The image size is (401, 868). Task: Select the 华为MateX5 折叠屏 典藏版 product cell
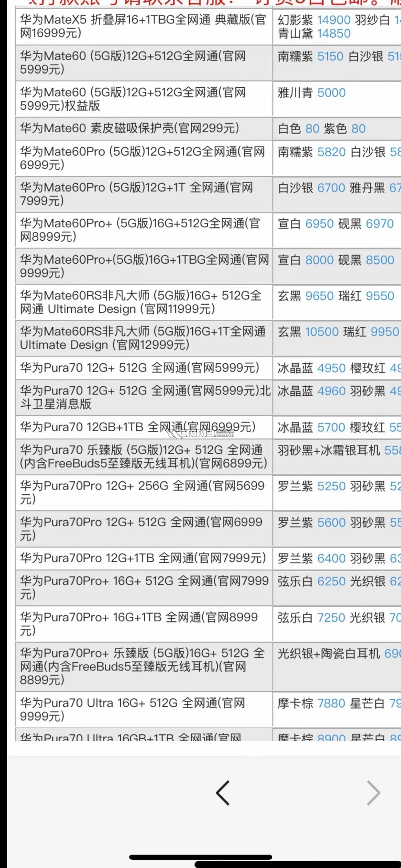(144, 26)
